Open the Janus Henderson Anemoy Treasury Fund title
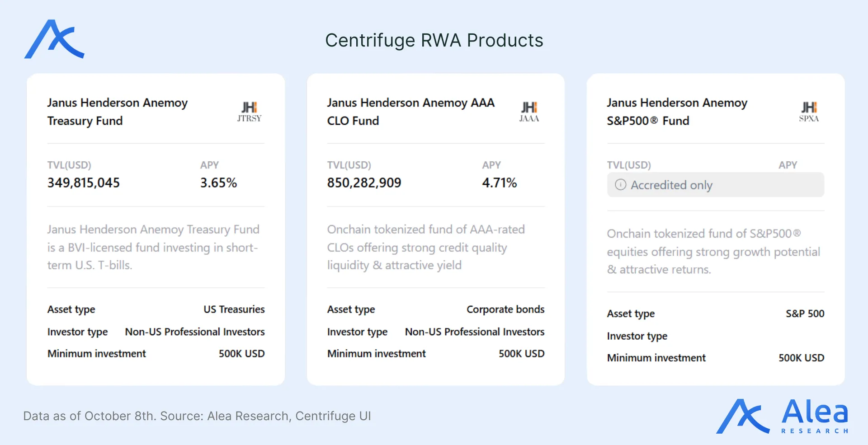 [x=117, y=112]
